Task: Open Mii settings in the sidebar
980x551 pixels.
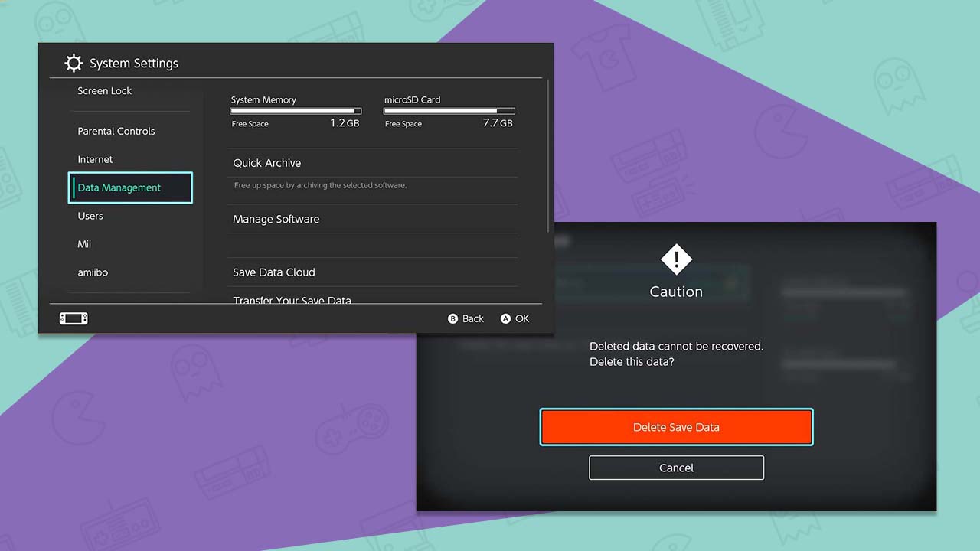Action: click(x=84, y=244)
